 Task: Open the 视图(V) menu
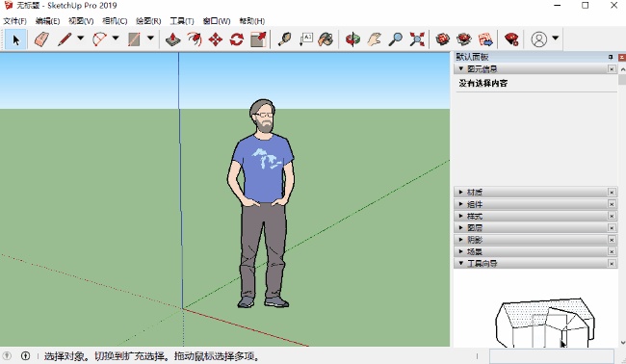tap(81, 21)
